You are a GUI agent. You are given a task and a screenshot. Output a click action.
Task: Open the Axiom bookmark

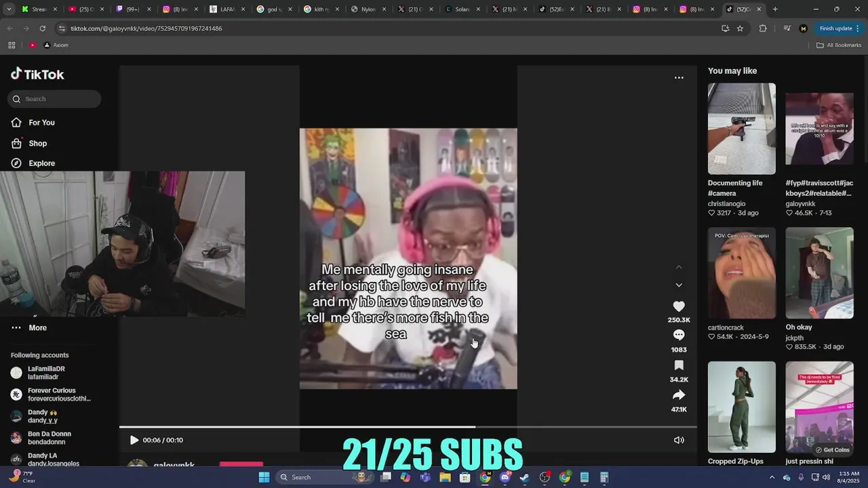click(x=56, y=45)
